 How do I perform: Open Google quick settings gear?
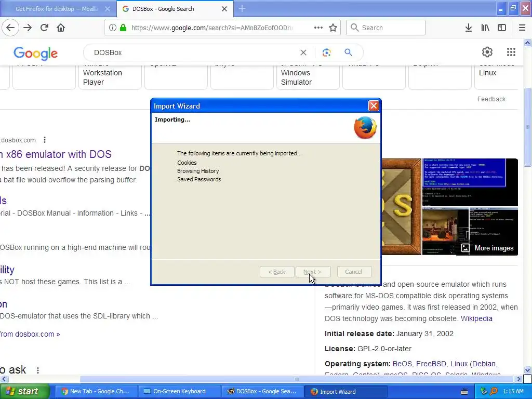tap(487, 52)
